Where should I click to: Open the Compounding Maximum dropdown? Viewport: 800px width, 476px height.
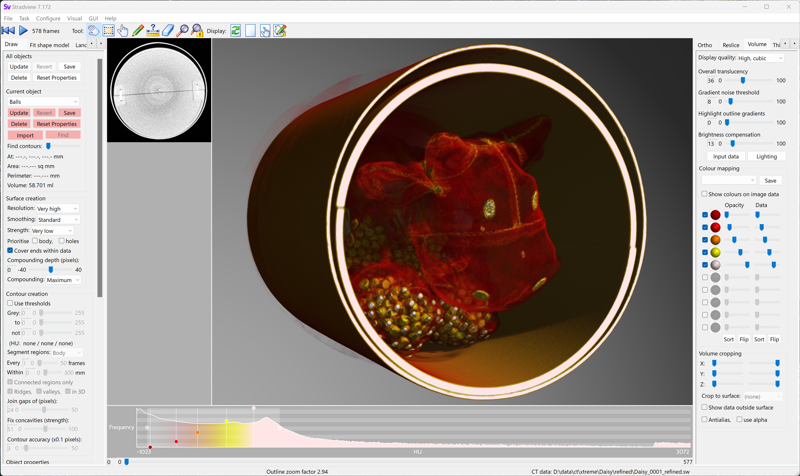click(x=63, y=280)
